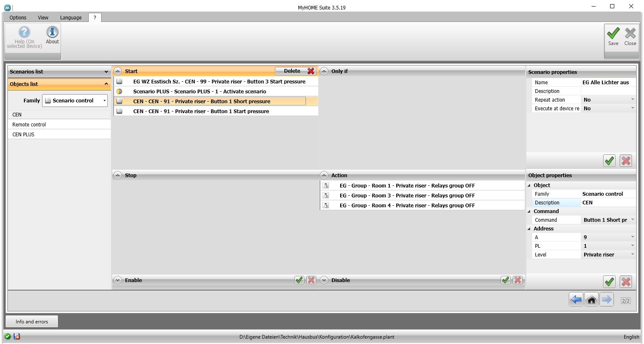The width and height of the screenshot is (644, 344).
Task: Click the blue right arrow navigation icon
Action: point(607,300)
